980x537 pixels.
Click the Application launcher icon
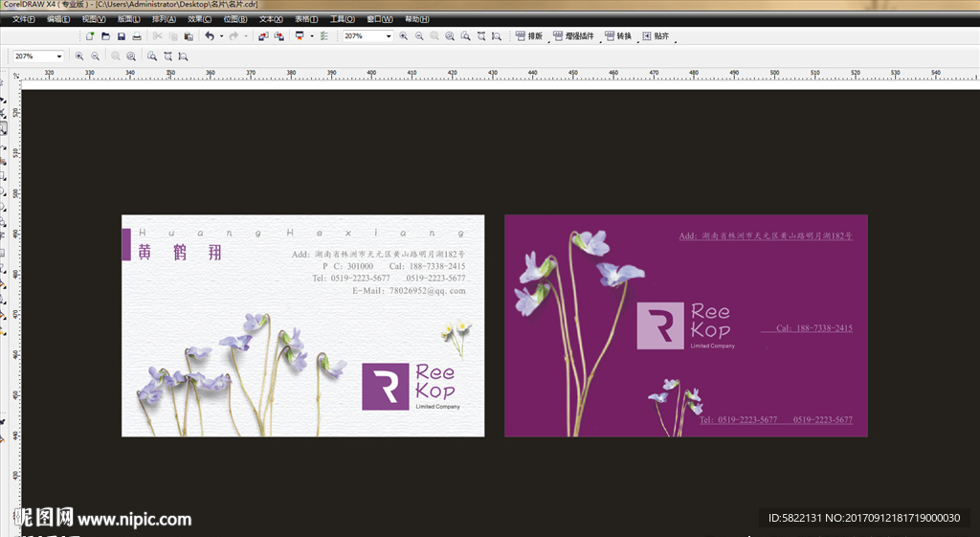point(300,36)
